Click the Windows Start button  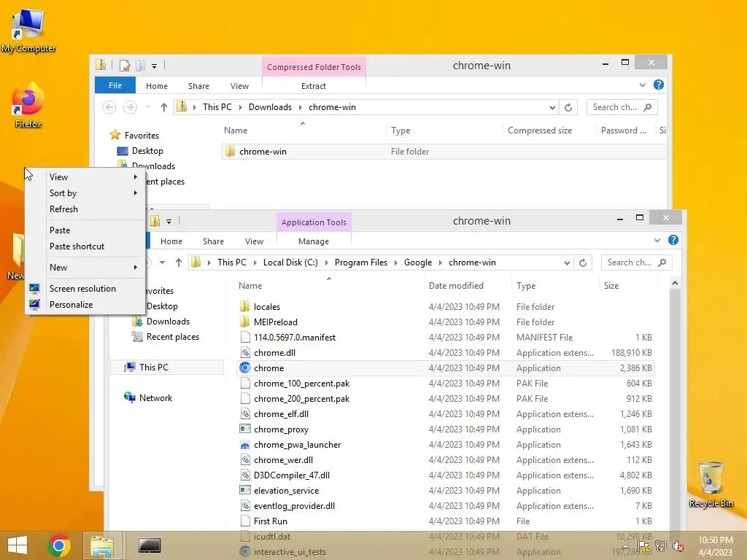18,545
